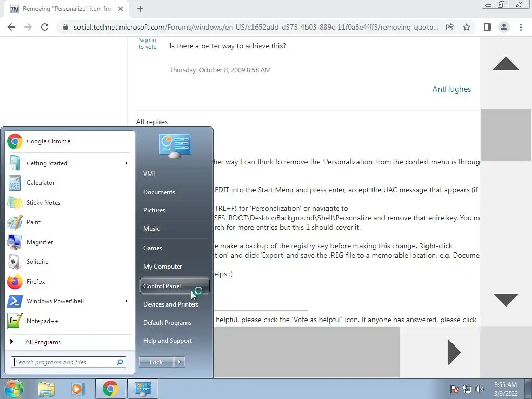This screenshot has height=399, width=532.
Task: Open Magnifier from Start menu
Action: point(70,242)
